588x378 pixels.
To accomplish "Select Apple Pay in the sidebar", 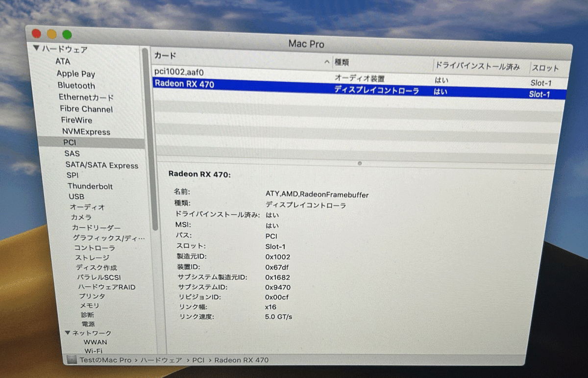I will 76,74.
